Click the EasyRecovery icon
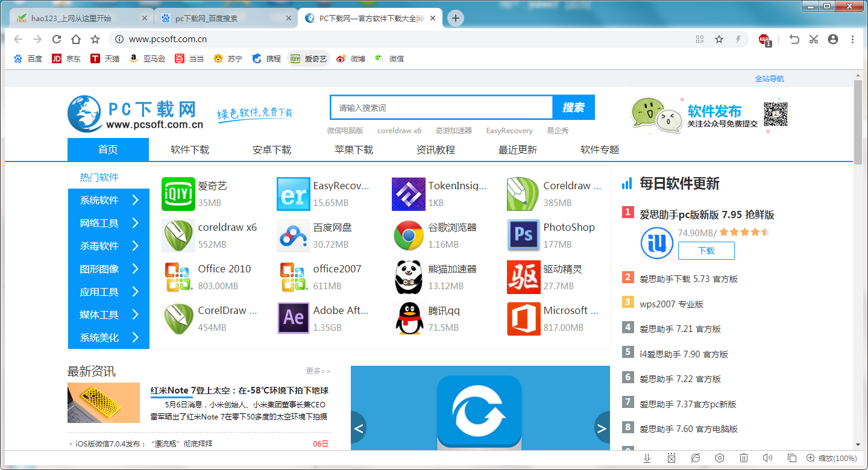 (293, 194)
